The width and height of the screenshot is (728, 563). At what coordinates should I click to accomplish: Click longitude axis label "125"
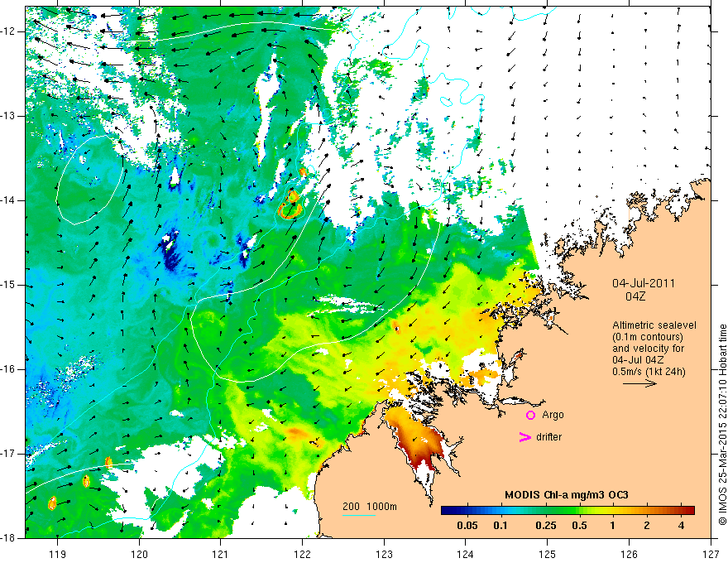coord(548,554)
